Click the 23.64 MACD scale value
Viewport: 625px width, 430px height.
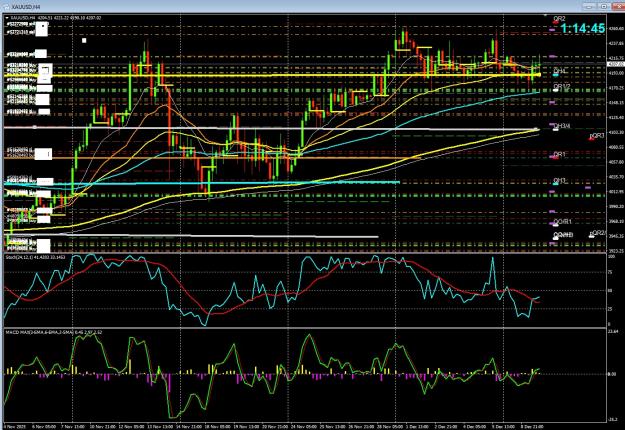pos(614,331)
